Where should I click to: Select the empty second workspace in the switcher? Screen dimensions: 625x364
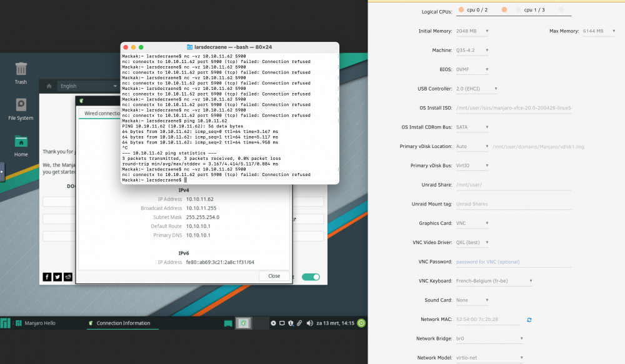(260, 323)
